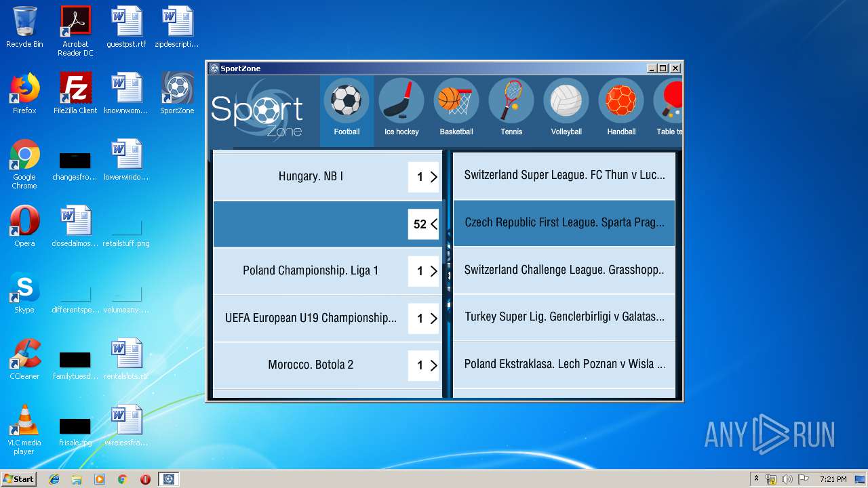Open the volume control tray icon
Viewport: 868px width, 488px height.
787,479
